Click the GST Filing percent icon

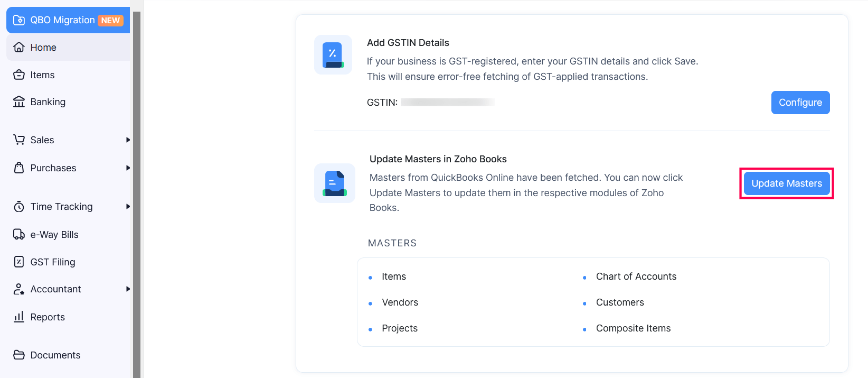tap(19, 262)
